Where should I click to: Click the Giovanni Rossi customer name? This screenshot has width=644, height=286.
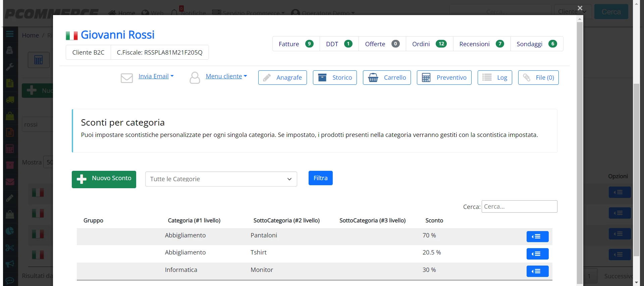(x=118, y=35)
